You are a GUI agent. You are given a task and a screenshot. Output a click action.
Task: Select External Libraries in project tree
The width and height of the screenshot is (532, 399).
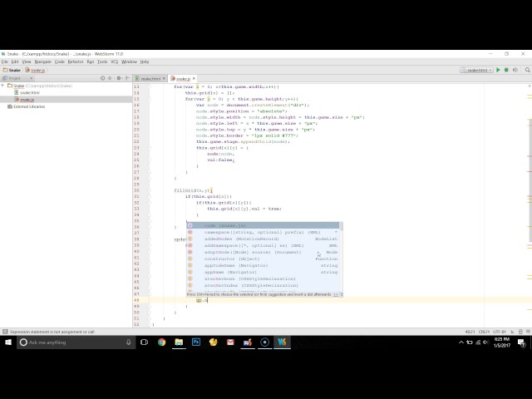26,106
